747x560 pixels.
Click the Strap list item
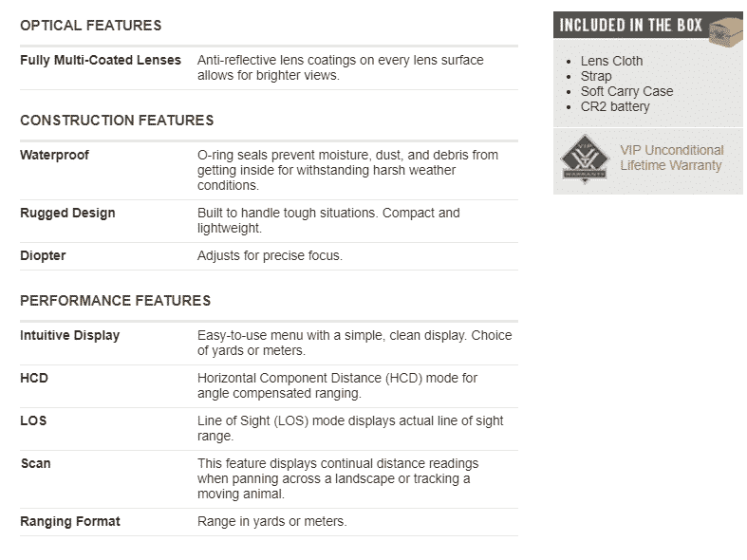click(596, 76)
